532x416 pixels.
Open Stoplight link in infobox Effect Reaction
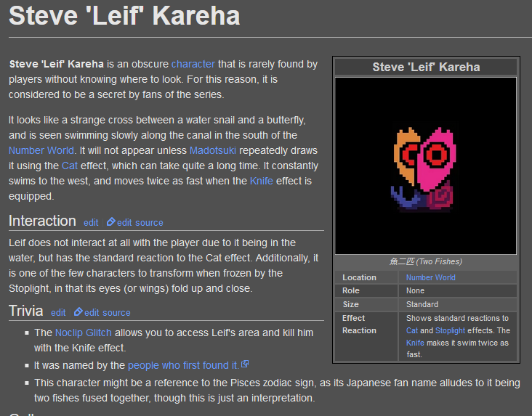coord(450,330)
